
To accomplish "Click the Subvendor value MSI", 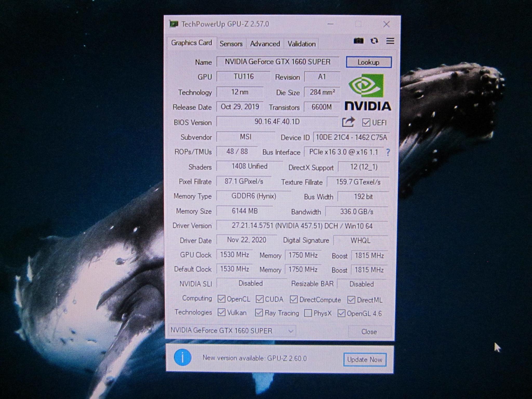I will (x=246, y=137).
